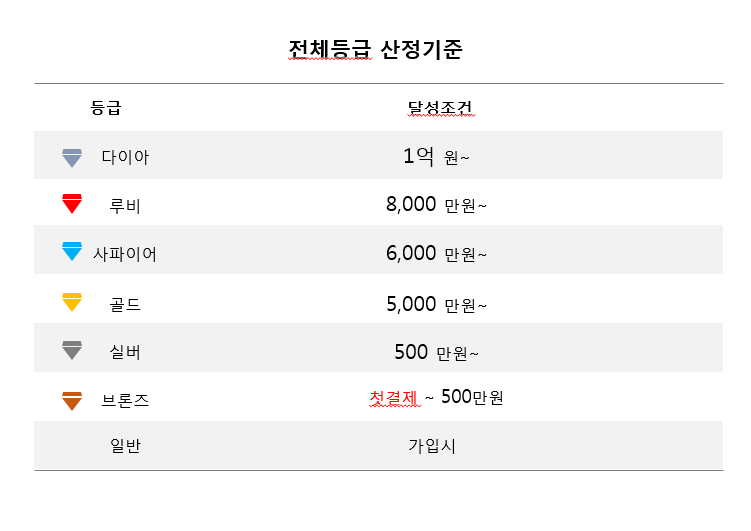Viewport: 751px width, 531px height.
Task: Click the orange Bronze gem icon
Action: 72,401
